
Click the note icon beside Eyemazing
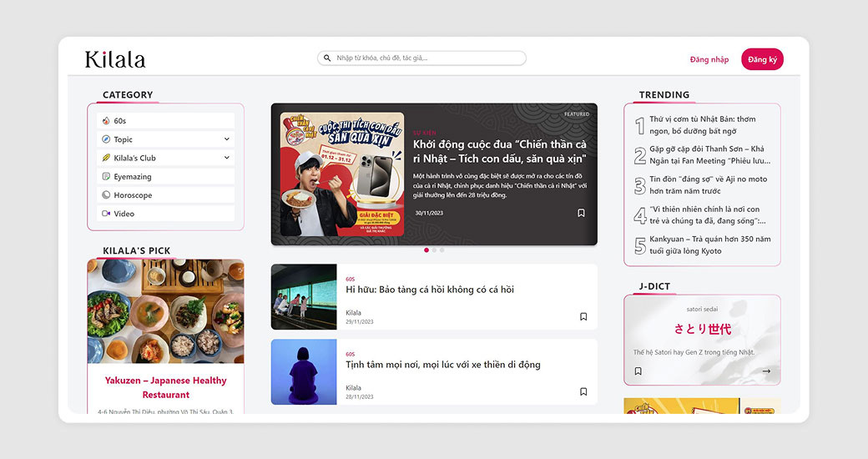tap(106, 177)
